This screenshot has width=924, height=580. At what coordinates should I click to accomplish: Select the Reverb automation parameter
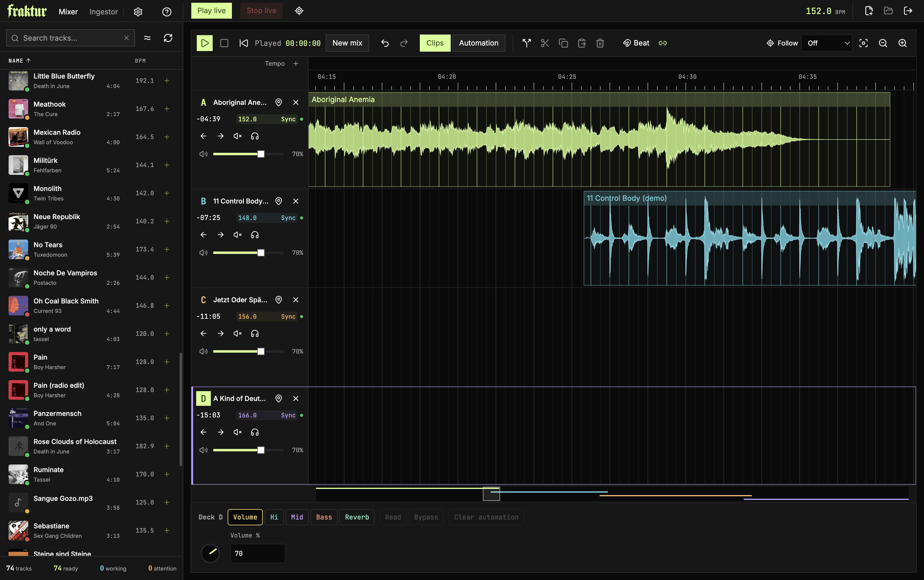coord(357,517)
